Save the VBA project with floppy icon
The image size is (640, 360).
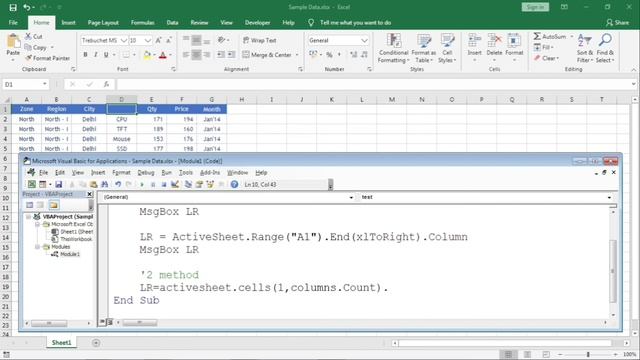[58, 184]
